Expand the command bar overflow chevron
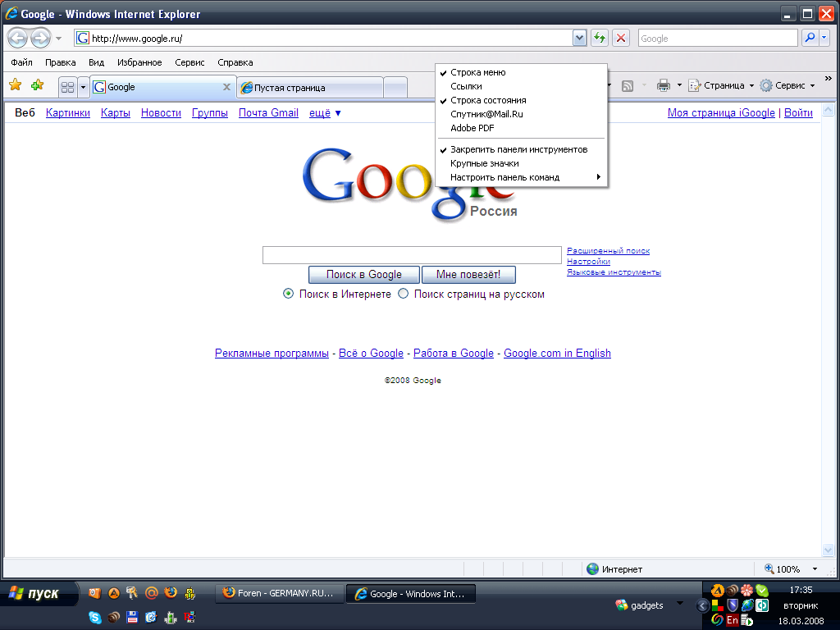 tap(829, 78)
